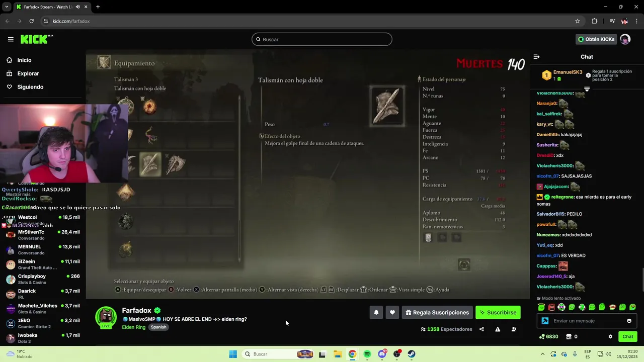Open iwobeka recommended channel
This screenshot has height=362, width=644.
click(x=43, y=338)
